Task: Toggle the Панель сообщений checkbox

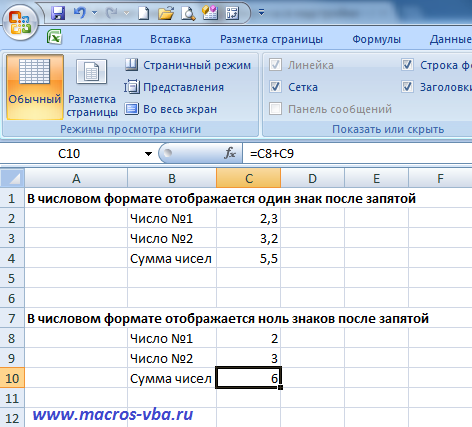Action: [x=275, y=109]
